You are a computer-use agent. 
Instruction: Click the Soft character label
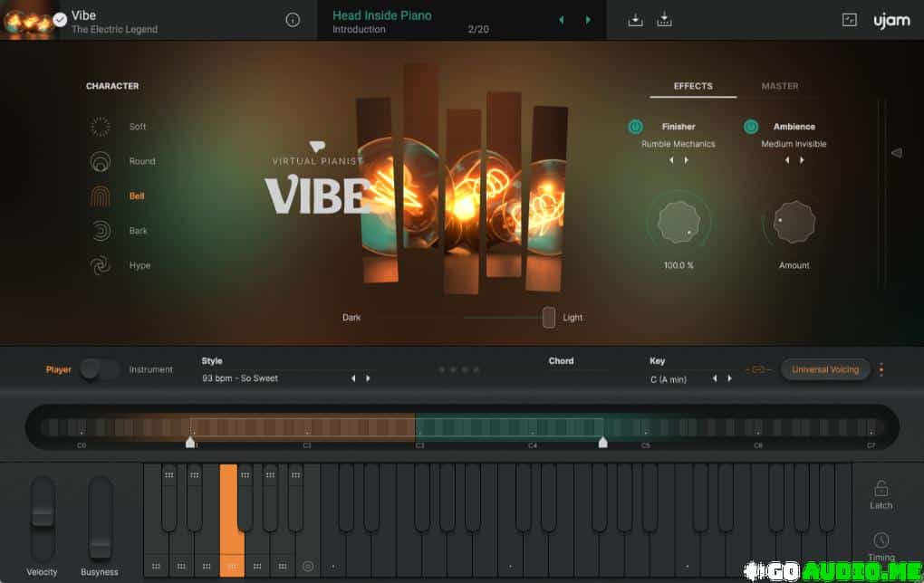click(138, 127)
